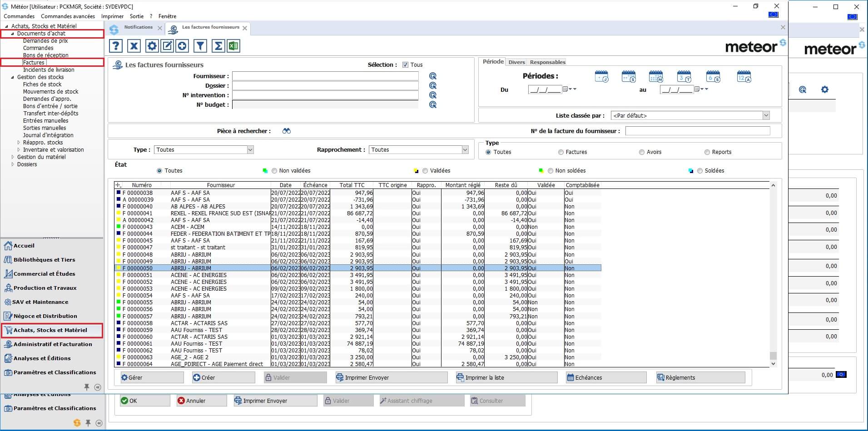Select the Factures type radio button

point(561,152)
